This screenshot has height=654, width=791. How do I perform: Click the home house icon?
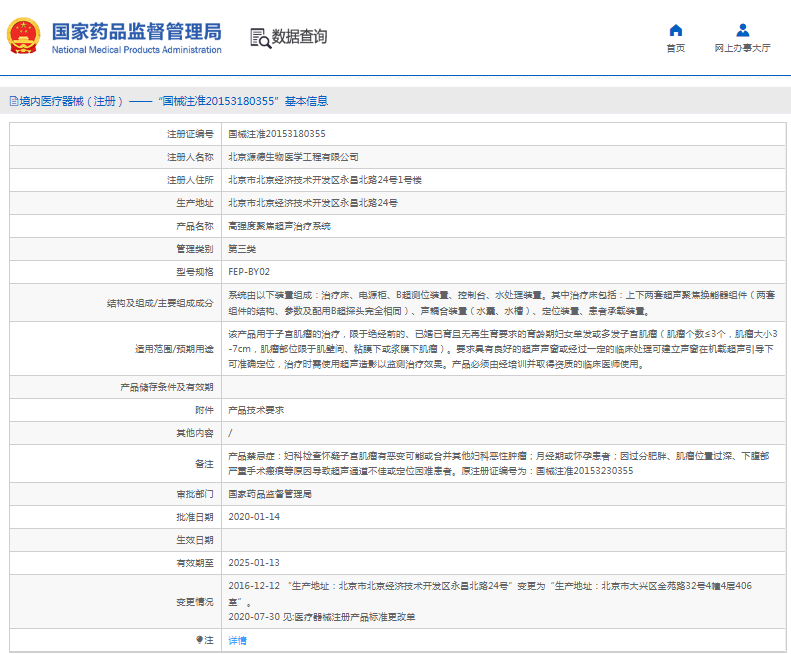676,30
